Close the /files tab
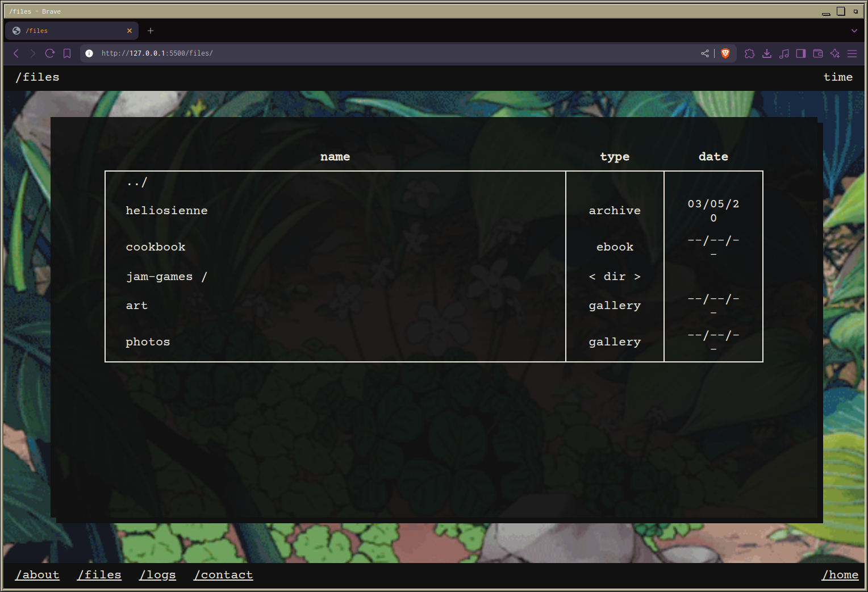 coord(130,31)
